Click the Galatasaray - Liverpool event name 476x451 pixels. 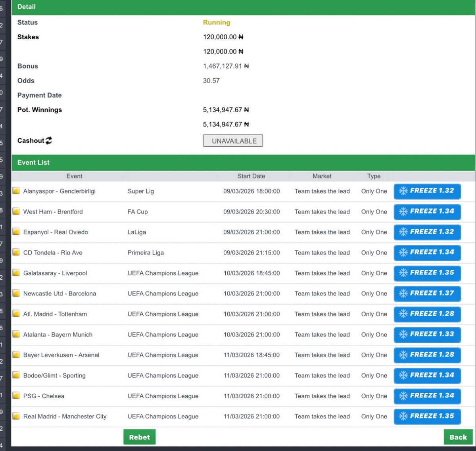click(55, 273)
